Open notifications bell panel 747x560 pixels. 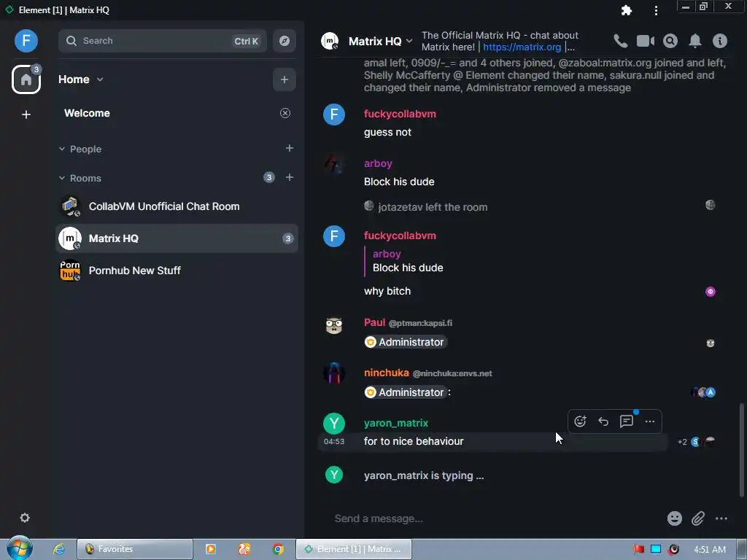click(x=695, y=41)
